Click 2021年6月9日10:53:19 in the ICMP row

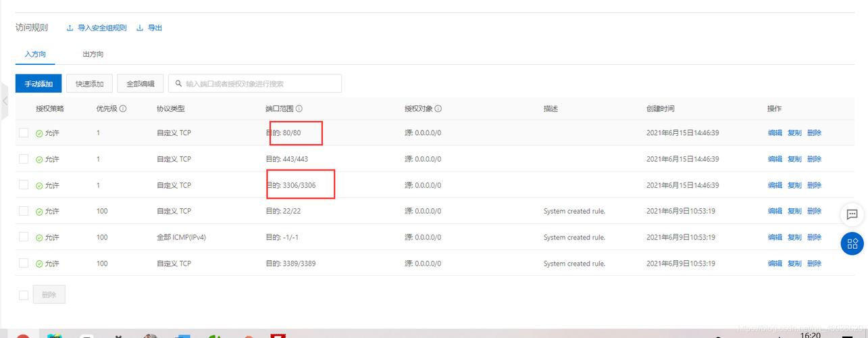[x=682, y=238]
